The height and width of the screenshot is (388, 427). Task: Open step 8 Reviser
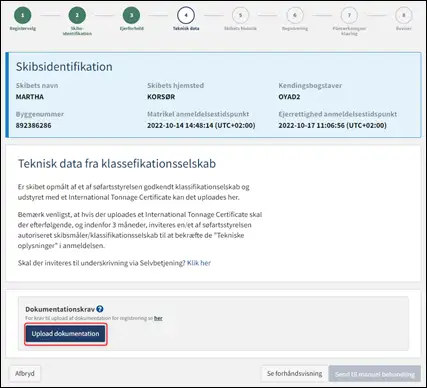(x=404, y=15)
